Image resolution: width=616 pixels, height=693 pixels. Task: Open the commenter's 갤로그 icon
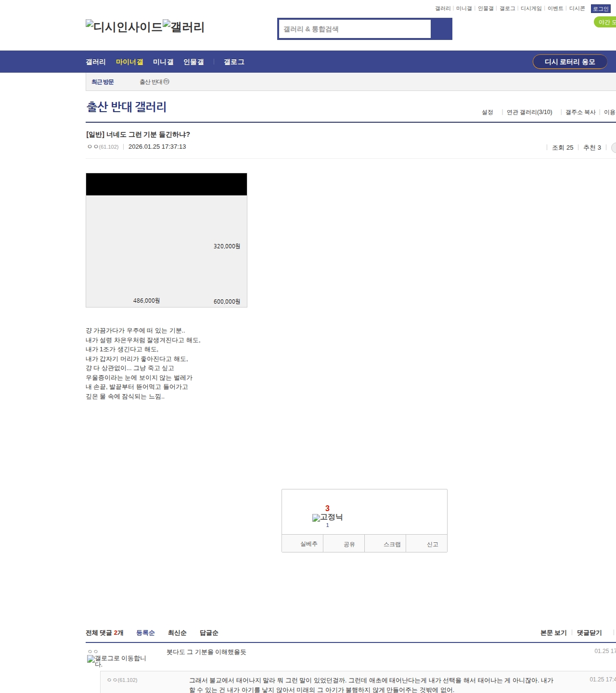coord(116,661)
